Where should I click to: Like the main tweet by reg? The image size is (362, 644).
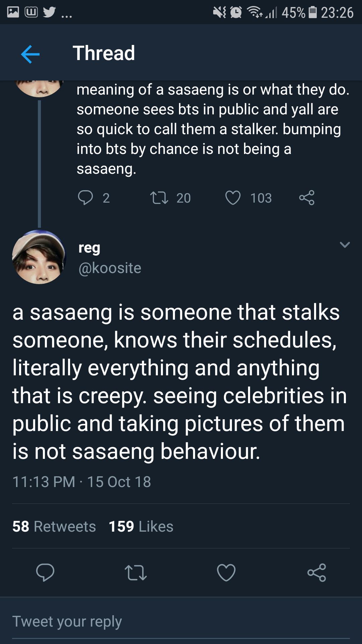226,572
